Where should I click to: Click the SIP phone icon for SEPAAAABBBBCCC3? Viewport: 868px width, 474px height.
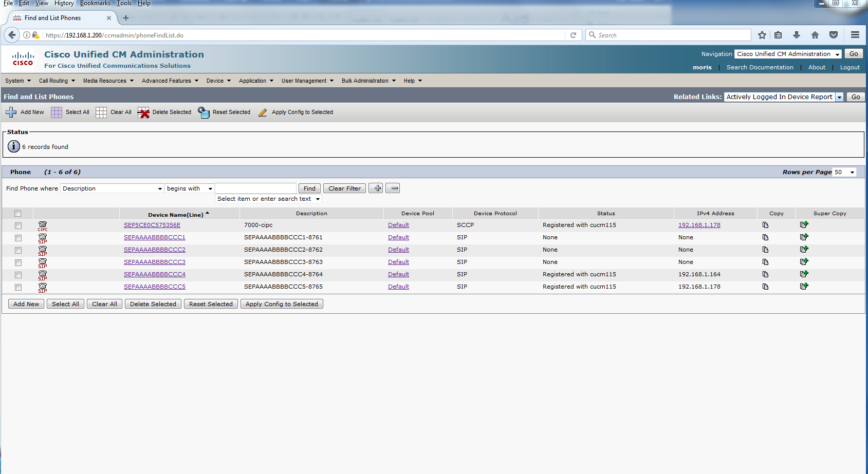43,263
